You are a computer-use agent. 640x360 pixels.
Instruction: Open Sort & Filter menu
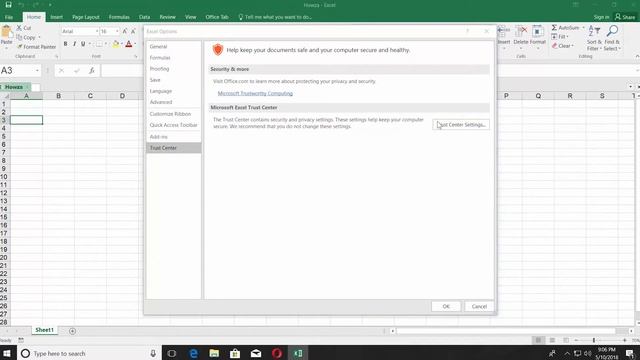point(594,38)
